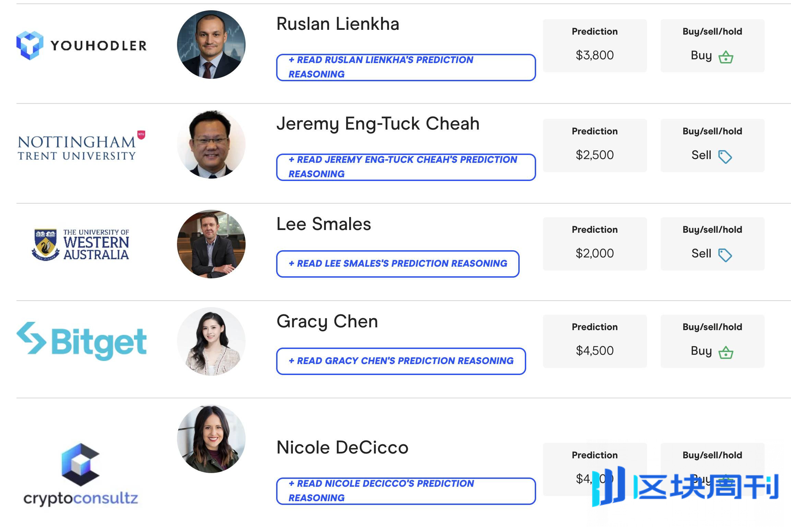Click the green basket icon beside Ruslan's Buy
Screen dimensions: 791x532
tap(726, 57)
